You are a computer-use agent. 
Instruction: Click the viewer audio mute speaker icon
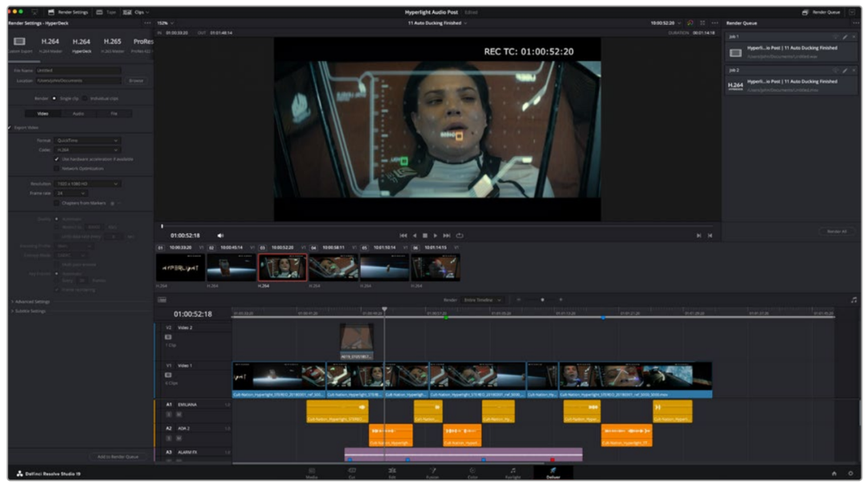[x=220, y=236]
